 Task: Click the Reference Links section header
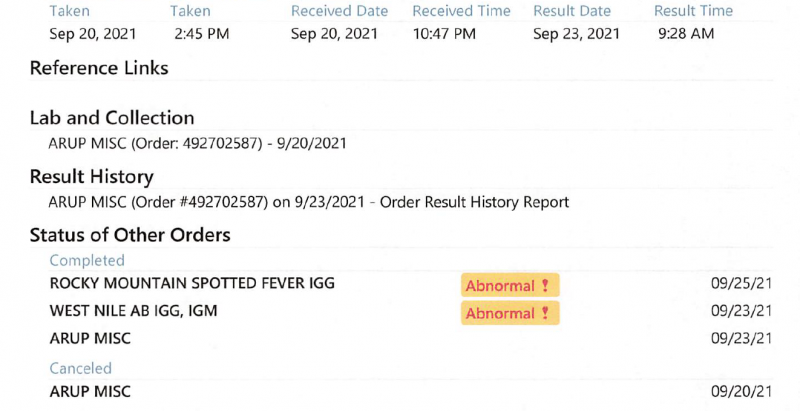(99, 69)
